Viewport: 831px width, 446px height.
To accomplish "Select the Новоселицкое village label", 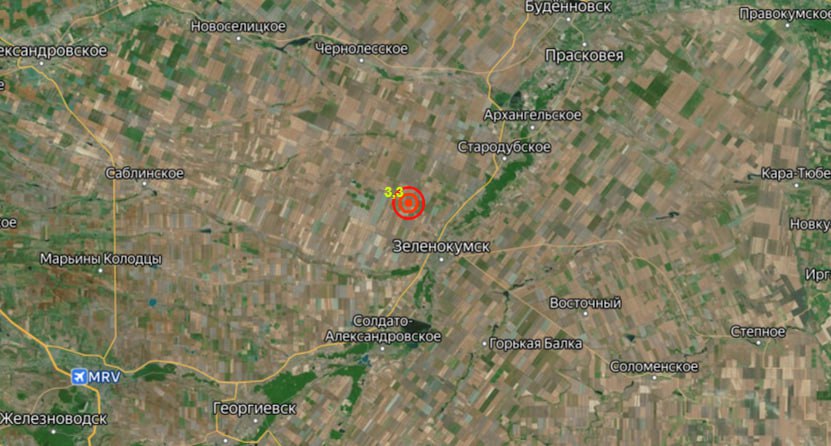I will [x=238, y=26].
